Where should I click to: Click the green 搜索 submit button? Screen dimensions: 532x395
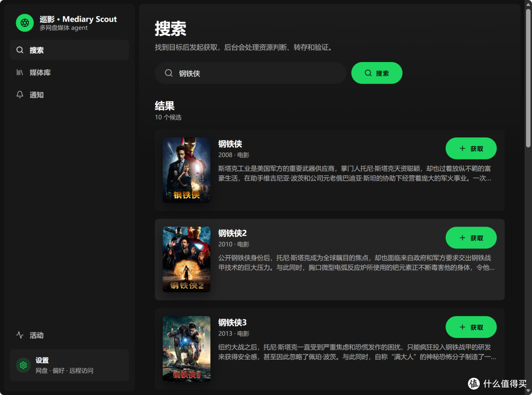pyautogui.click(x=377, y=73)
